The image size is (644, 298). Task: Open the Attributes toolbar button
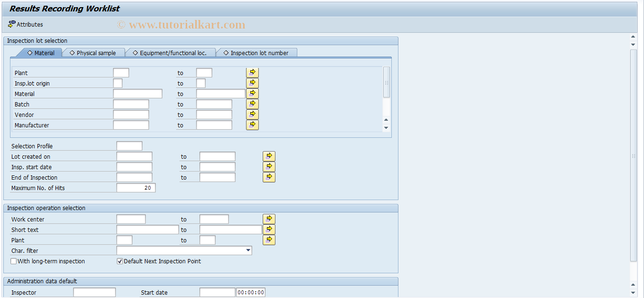(25, 24)
